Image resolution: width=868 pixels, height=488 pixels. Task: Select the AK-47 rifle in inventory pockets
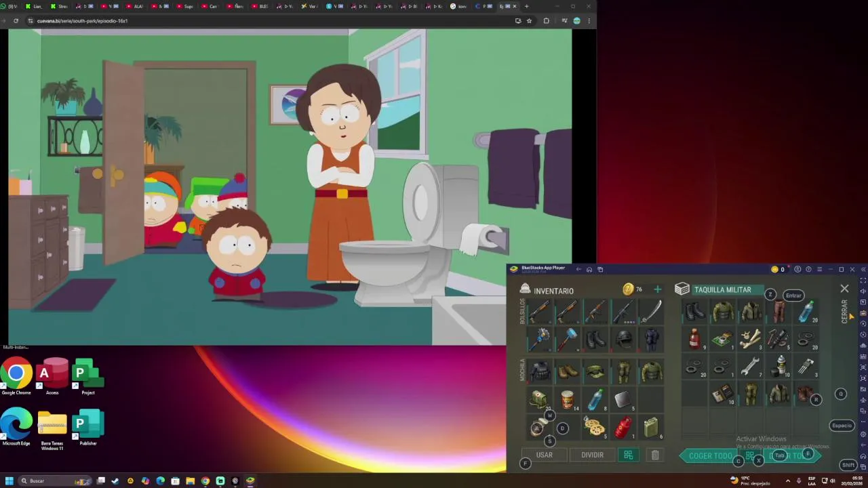(595, 312)
